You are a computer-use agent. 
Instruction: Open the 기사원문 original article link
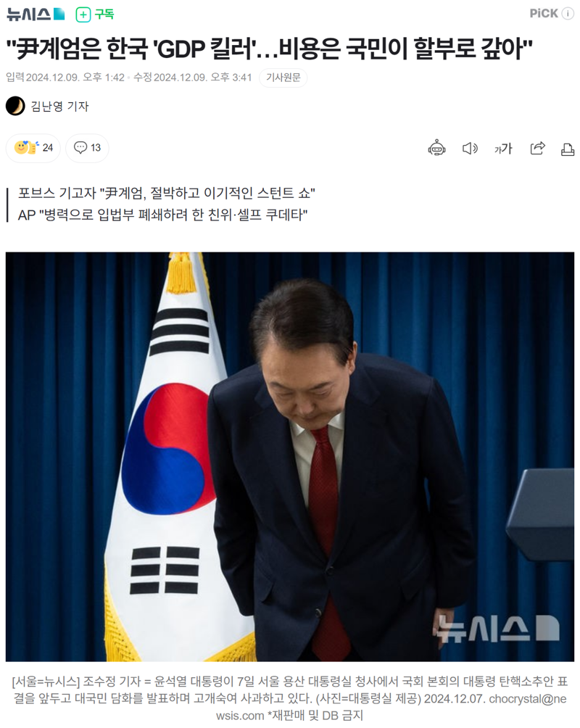click(x=283, y=78)
